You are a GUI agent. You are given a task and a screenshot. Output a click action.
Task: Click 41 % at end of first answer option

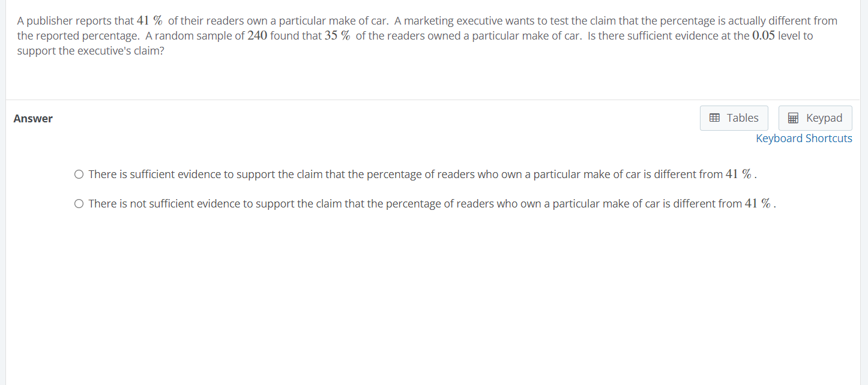pos(739,175)
